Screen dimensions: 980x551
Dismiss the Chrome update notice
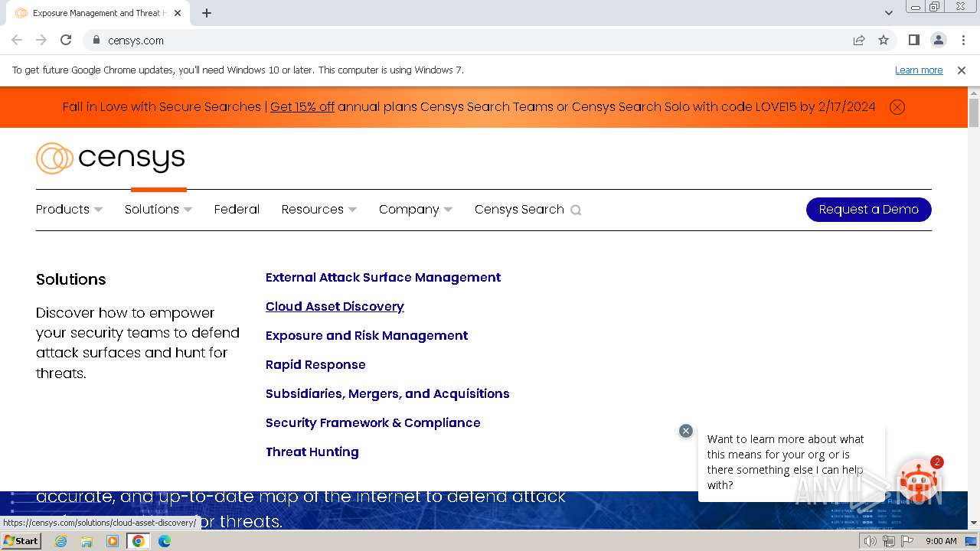[x=962, y=70]
